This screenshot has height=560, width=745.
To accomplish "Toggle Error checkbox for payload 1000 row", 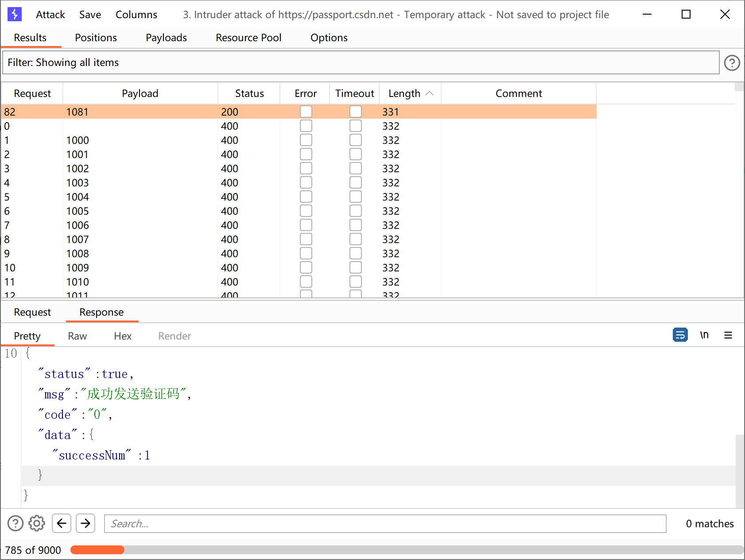I will pos(306,140).
